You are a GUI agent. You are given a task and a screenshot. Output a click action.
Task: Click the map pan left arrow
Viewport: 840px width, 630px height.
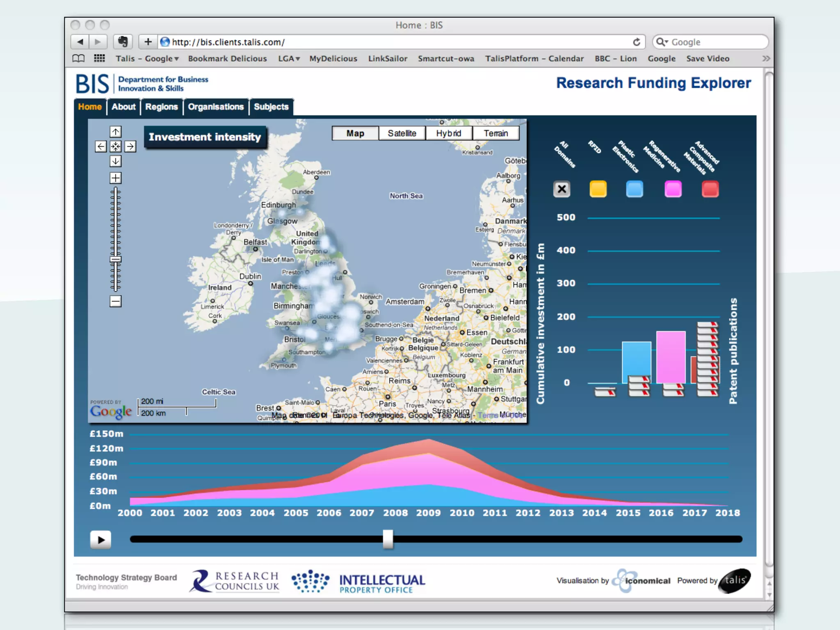coord(101,146)
